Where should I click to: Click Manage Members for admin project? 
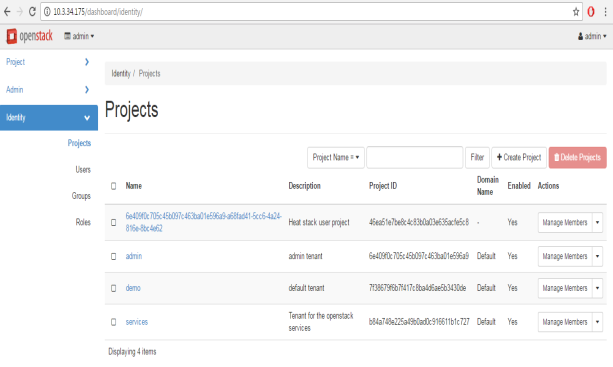pyautogui.click(x=565, y=256)
